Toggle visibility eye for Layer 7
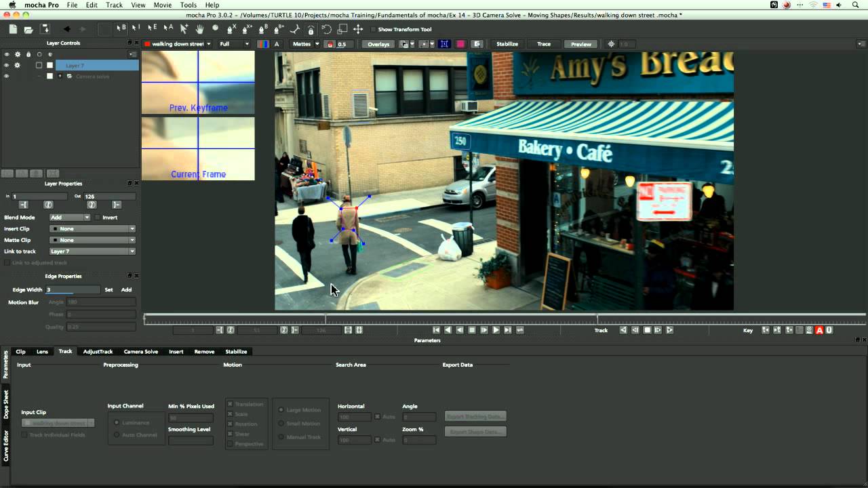This screenshot has height=488, width=868. (6, 65)
